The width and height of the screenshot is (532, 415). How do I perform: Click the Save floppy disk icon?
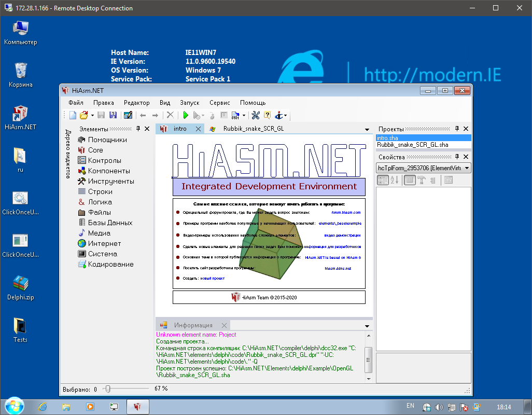[x=102, y=115]
